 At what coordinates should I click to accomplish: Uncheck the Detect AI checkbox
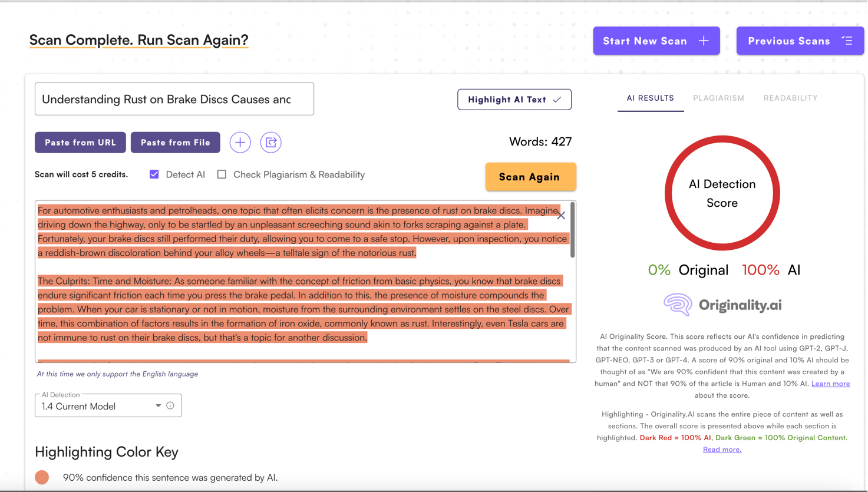(x=154, y=174)
